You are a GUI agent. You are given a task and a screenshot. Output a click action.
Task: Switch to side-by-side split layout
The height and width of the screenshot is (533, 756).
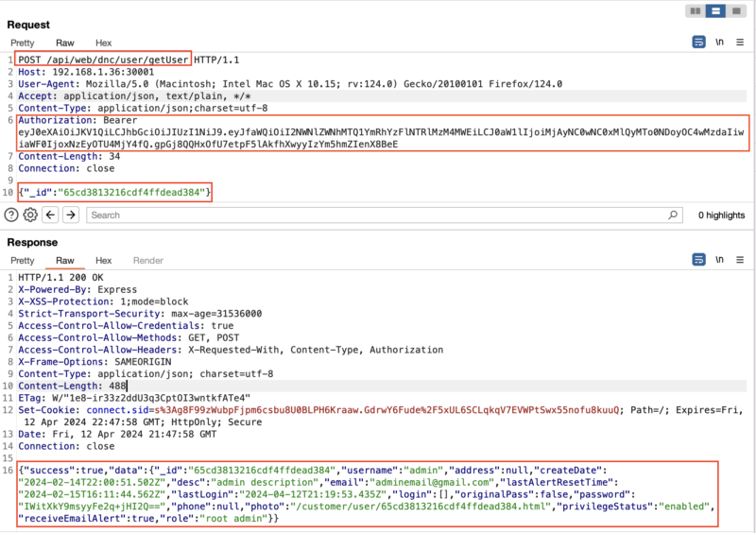pyautogui.click(x=696, y=11)
